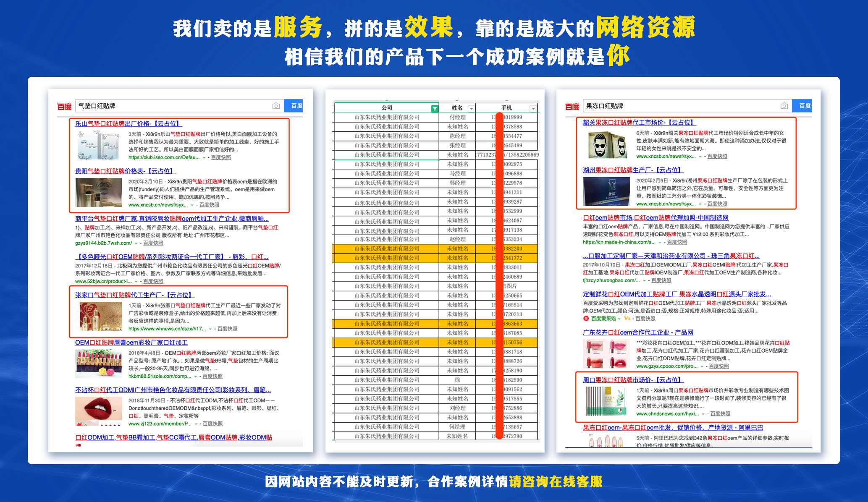Expand arrow next to www.chndsnews.com URL
Image resolution: width=868 pixels, height=502 pixels.
coord(703,414)
